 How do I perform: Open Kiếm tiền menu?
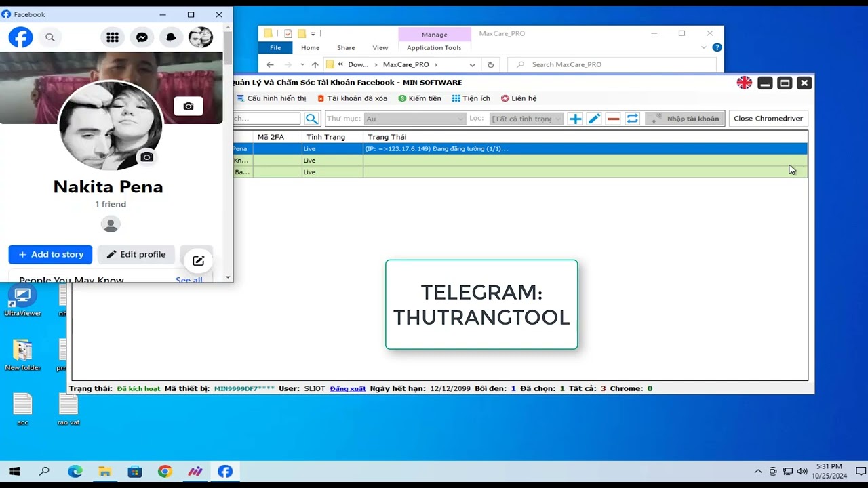click(420, 98)
